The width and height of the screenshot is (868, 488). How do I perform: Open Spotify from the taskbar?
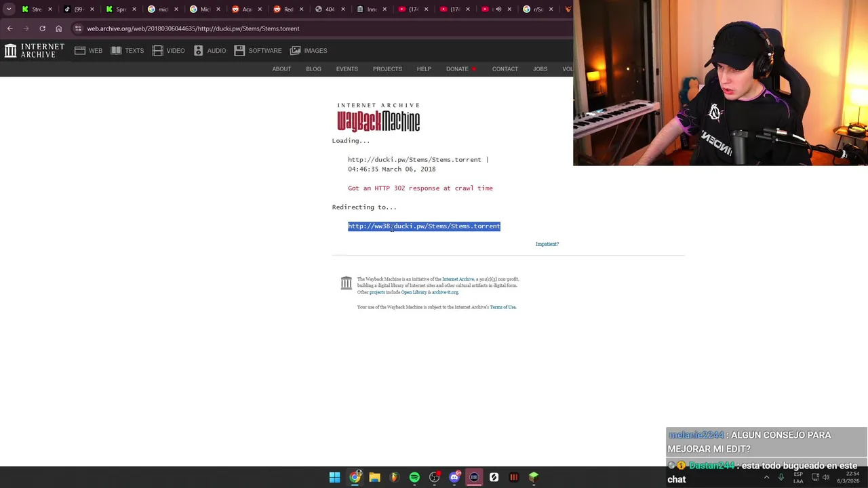pos(414,477)
